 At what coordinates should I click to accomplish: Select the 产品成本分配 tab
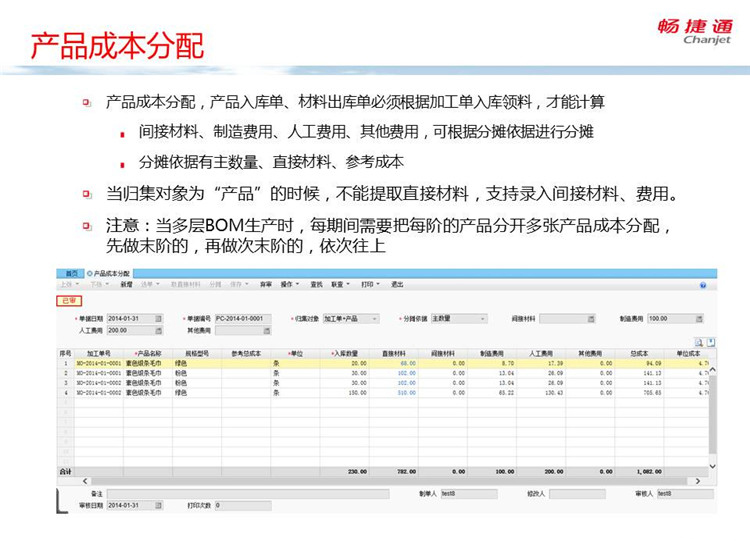pos(109,274)
